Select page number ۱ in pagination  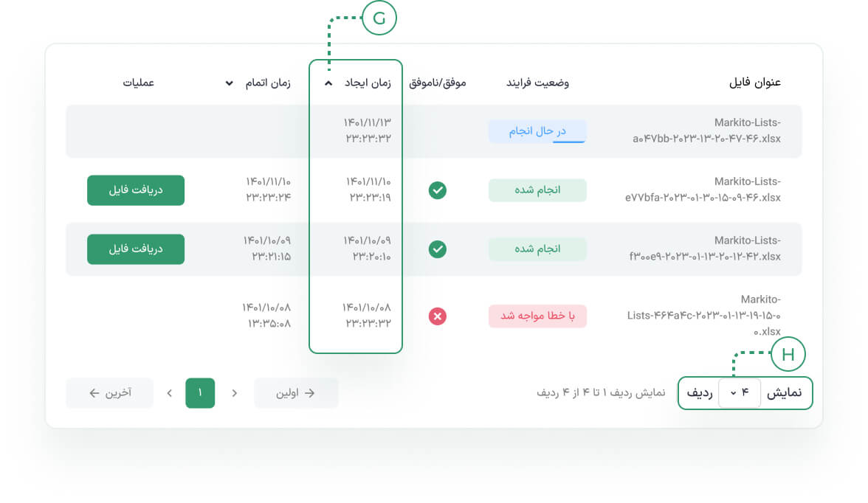(x=200, y=393)
